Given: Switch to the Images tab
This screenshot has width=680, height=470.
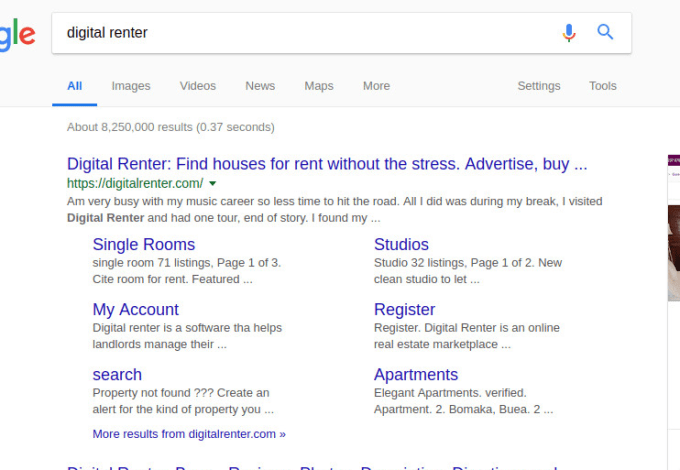Looking at the screenshot, I should click(x=131, y=86).
